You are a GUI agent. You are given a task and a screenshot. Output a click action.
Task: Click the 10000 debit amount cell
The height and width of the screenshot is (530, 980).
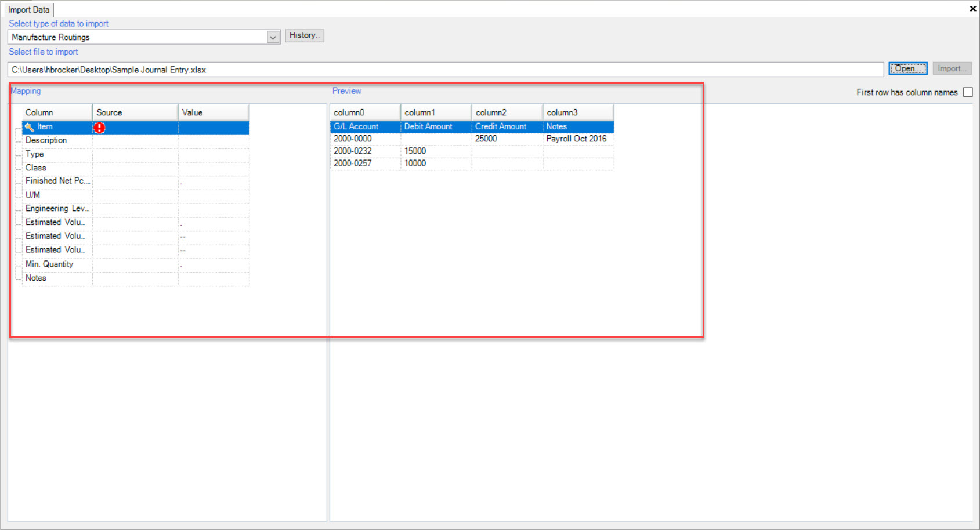coord(436,164)
